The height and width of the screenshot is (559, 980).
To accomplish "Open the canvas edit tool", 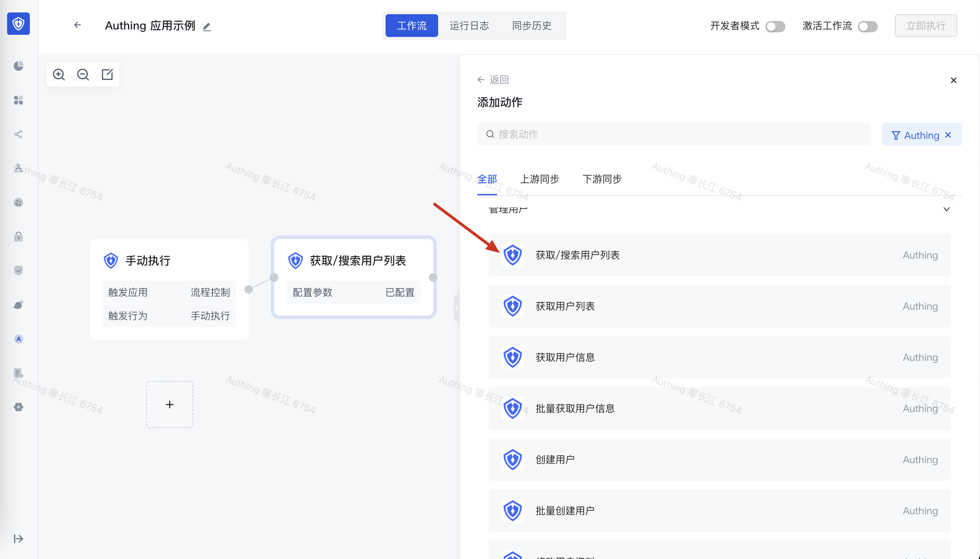I will pos(107,75).
